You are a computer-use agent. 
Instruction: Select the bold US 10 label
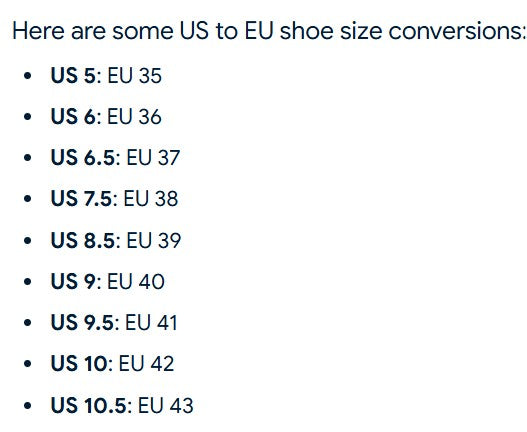point(79,363)
